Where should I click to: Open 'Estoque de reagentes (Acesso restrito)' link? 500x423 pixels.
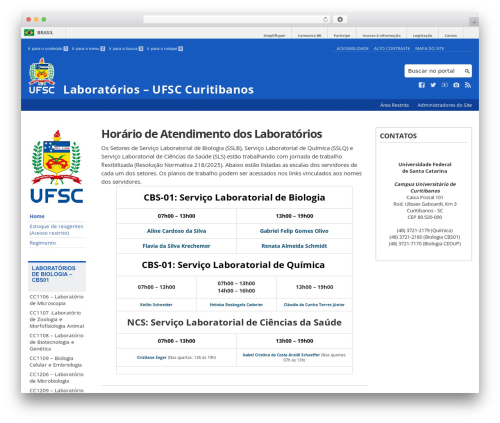[56, 230]
